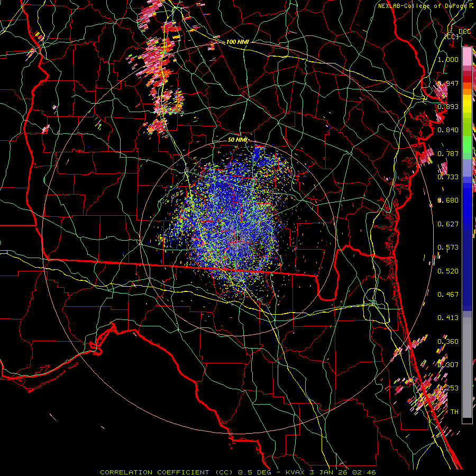Click the 0.413 legend value
The height and width of the screenshot is (476, 476).
click(448, 318)
